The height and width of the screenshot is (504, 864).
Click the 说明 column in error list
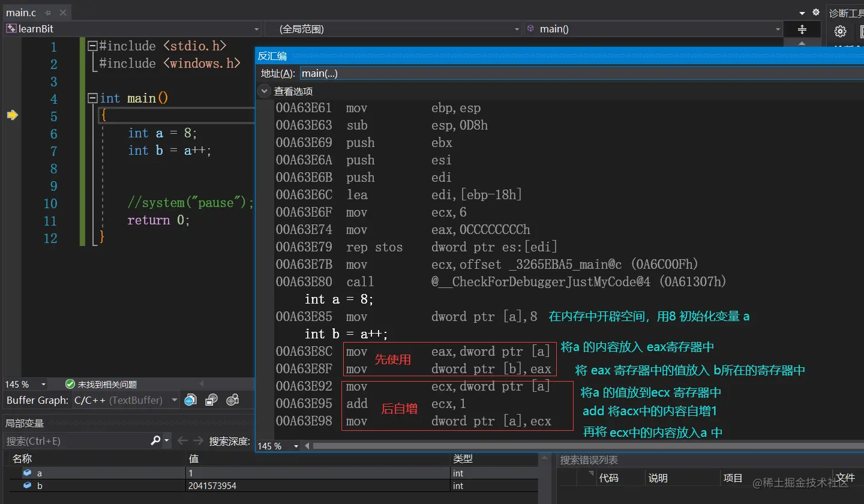coord(658,478)
